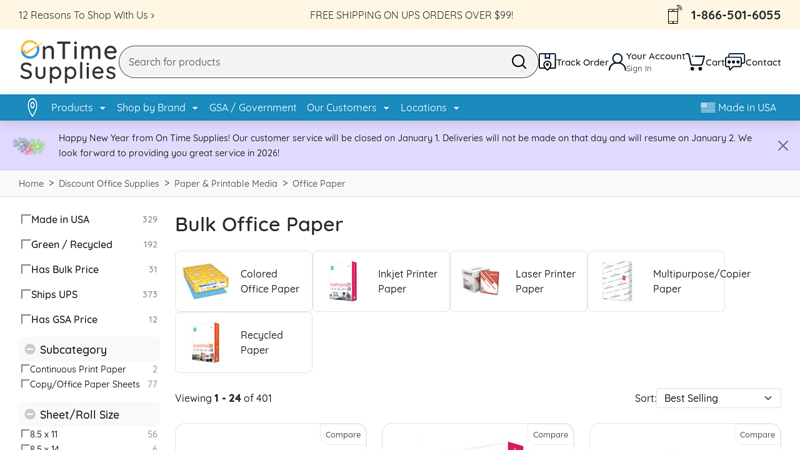The height and width of the screenshot is (450, 800).
Task: Click Multipurpose/Copier Paper label
Action: (702, 281)
